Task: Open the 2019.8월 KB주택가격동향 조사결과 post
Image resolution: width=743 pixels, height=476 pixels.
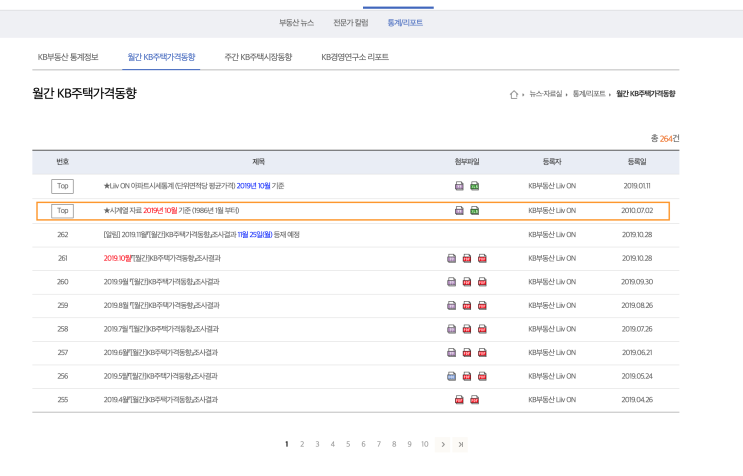Action: (x=162, y=305)
